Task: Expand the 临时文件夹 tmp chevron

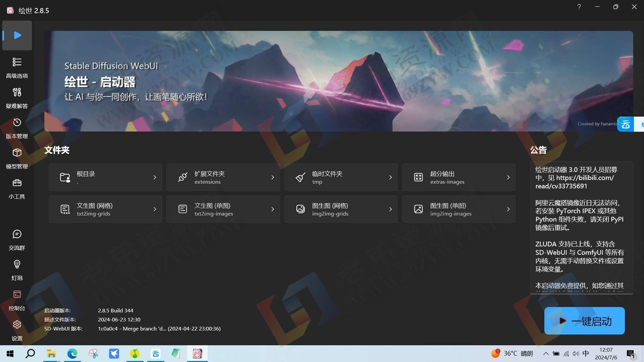Action: [x=390, y=177]
